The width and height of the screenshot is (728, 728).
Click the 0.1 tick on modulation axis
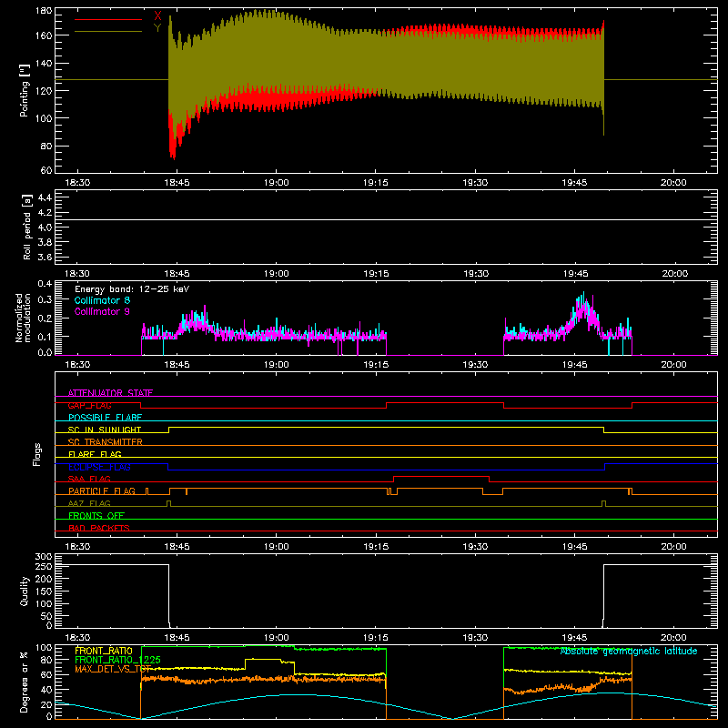(45, 336)
